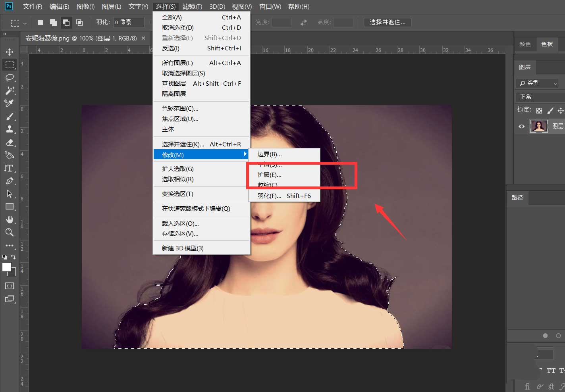Select the Paint Bucket tool
The width and height of the screenshot is (565, 392).
pos(10,155)
